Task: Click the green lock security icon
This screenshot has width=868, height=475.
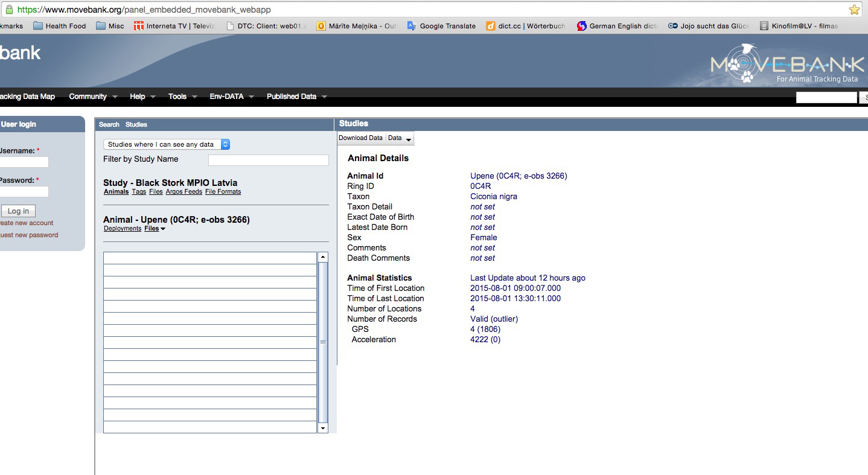Action: tap(9, 10)
